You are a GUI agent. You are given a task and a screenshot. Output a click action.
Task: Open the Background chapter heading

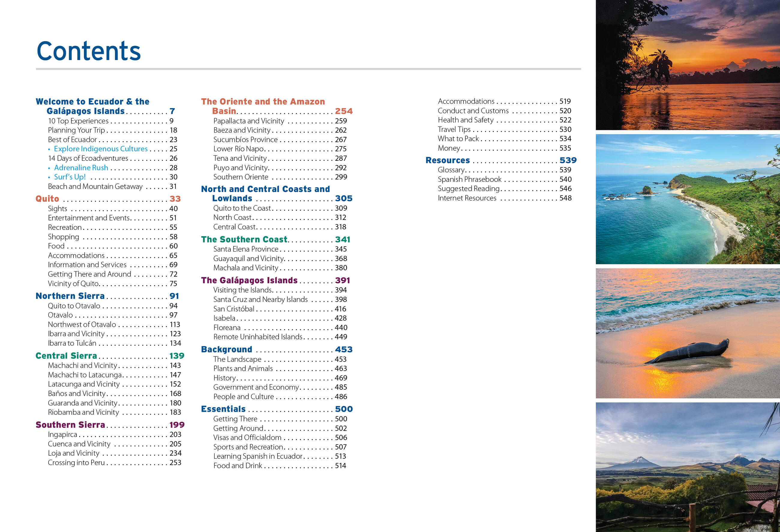226,349
